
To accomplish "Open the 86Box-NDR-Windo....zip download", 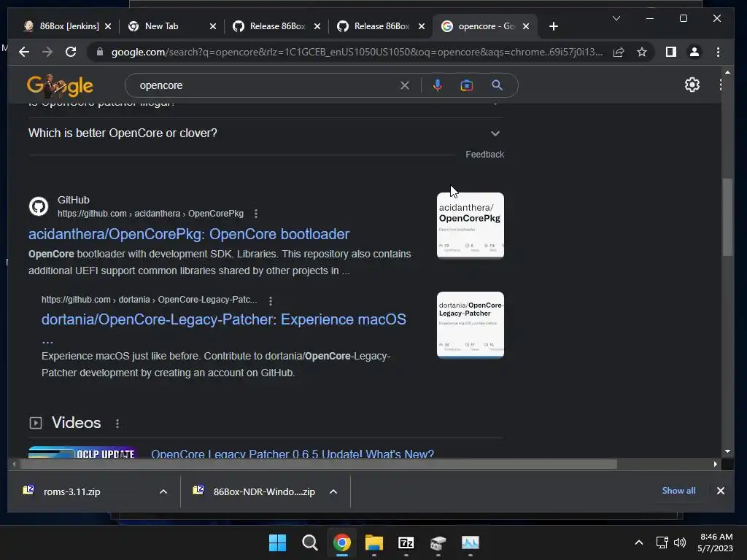I will pyautogui.click(x=264, y=491).
